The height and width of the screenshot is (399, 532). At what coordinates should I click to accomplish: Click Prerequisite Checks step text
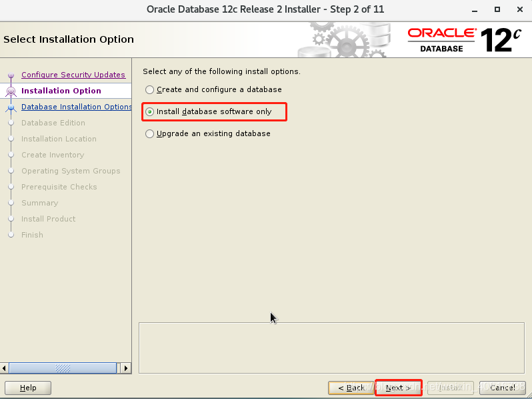[59, 187]
